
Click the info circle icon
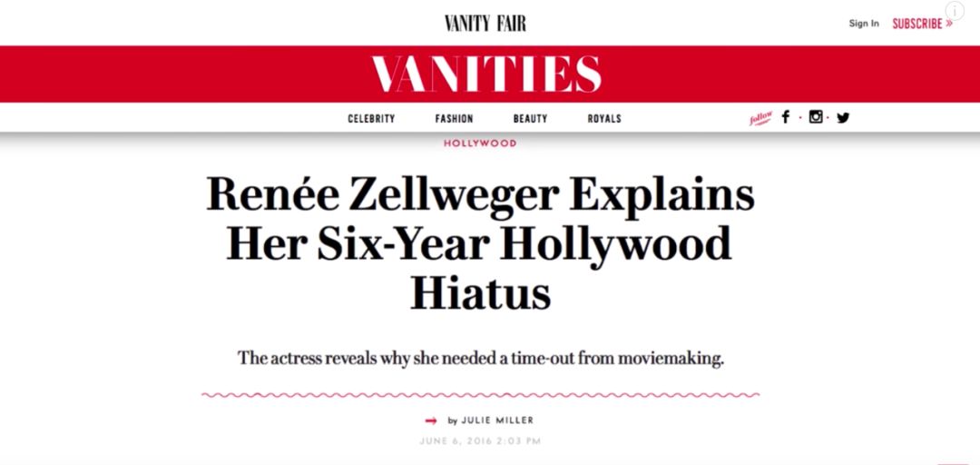(954, 11)
